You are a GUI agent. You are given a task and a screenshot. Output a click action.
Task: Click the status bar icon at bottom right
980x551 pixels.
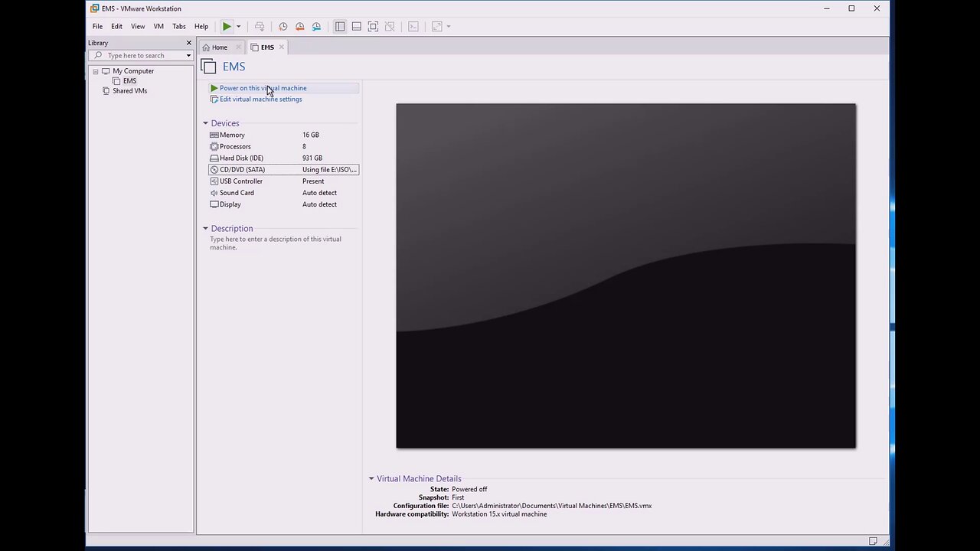(x=873, y=541)
